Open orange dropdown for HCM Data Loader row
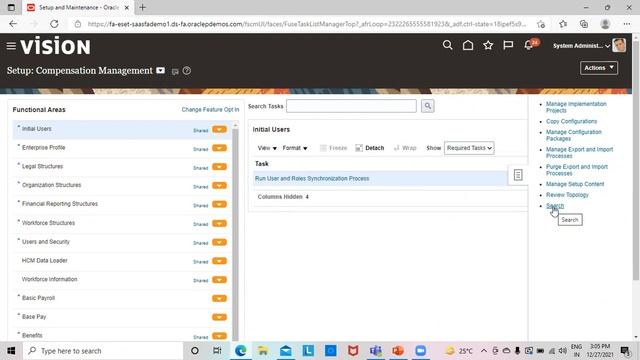Image resolution: width=640 pixels, height=360 pixels. (x=219, y=261)
